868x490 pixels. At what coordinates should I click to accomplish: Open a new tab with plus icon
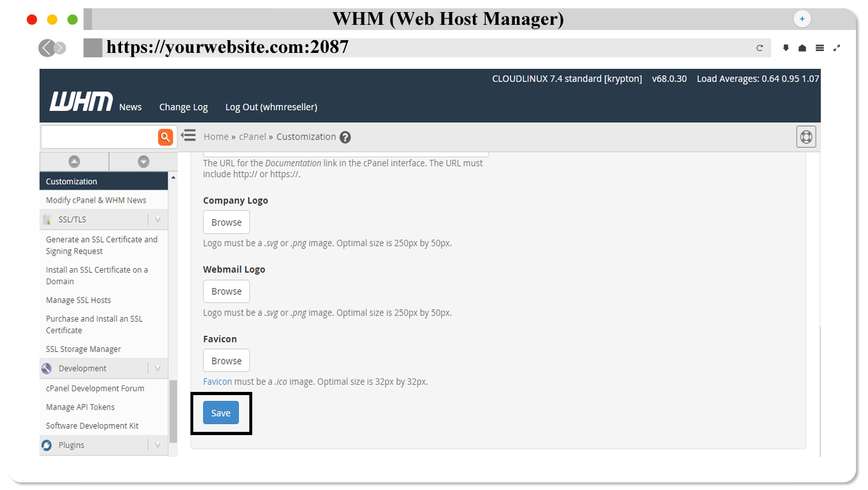pos(802,19)
